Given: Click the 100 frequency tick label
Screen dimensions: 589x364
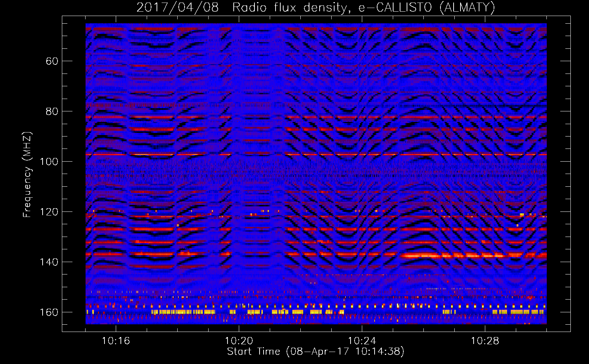Looking at the screenshot, I should tap(49, 162).
